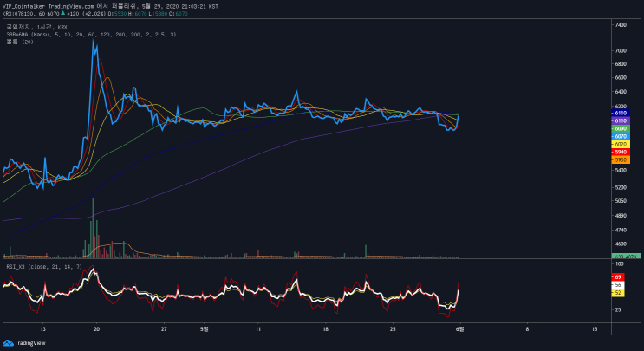
Task: Click the yellow 52 RSI value tag
Action: [x=618, y=293]
